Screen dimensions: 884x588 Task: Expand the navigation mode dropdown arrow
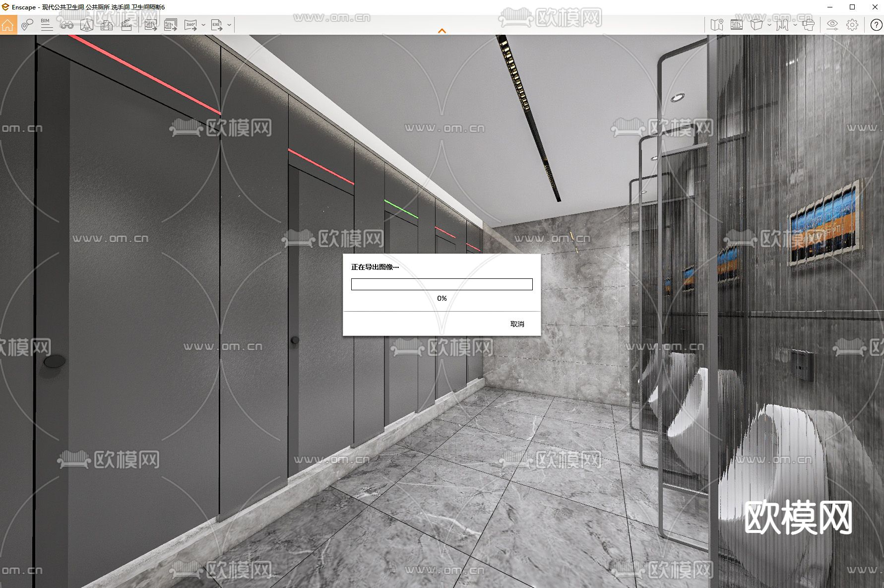[795, 24]
